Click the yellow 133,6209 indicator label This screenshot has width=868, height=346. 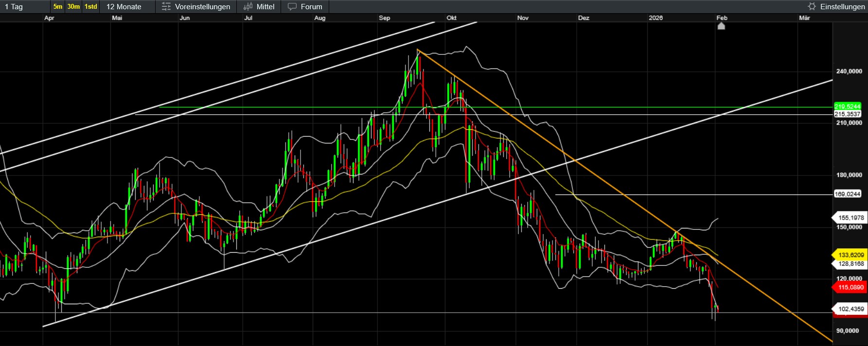point(850,255)
